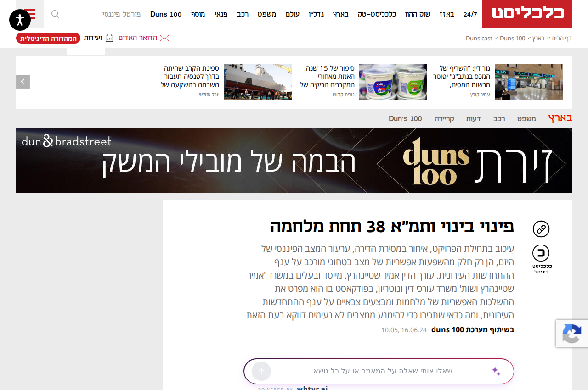Viewport: 588px width, 390px height.
Task: Click author name יובל אזולאי
Action: (209, 95)
